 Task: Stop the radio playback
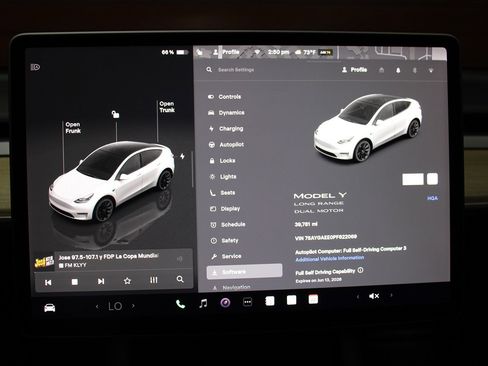[75, 282]
